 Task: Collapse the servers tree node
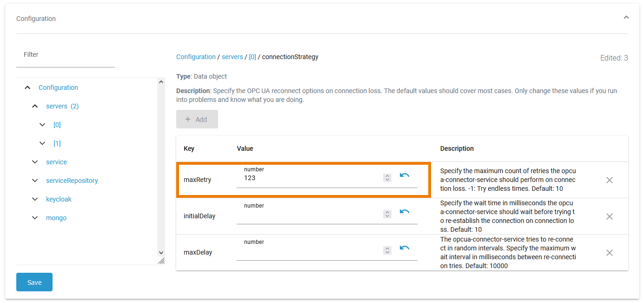35,106
